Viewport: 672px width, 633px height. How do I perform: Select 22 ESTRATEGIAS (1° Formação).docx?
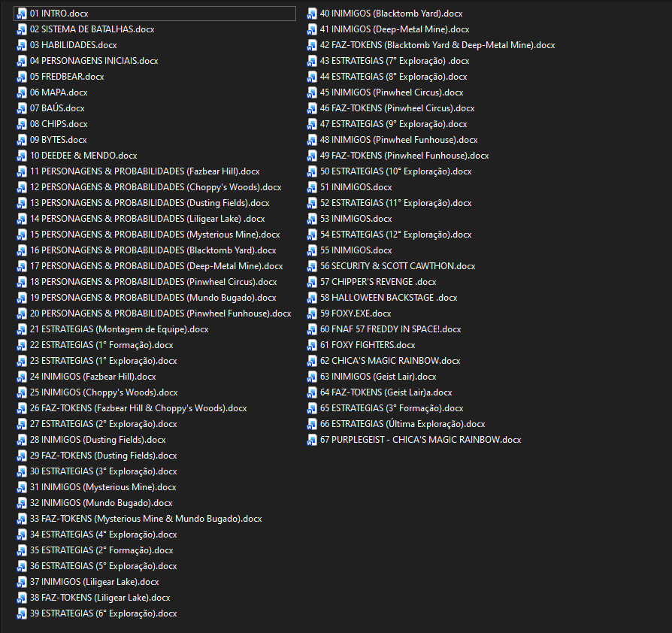101,345
